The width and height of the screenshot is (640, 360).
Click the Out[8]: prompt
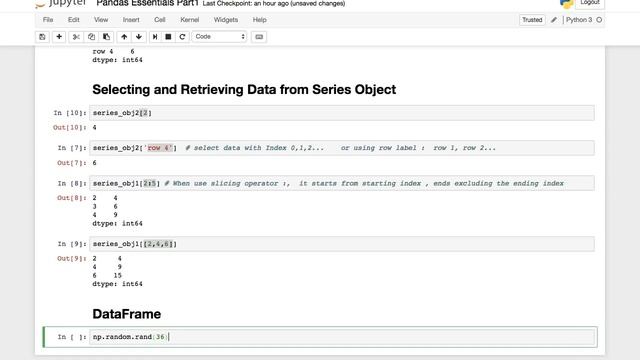click(x=72, y=198)
